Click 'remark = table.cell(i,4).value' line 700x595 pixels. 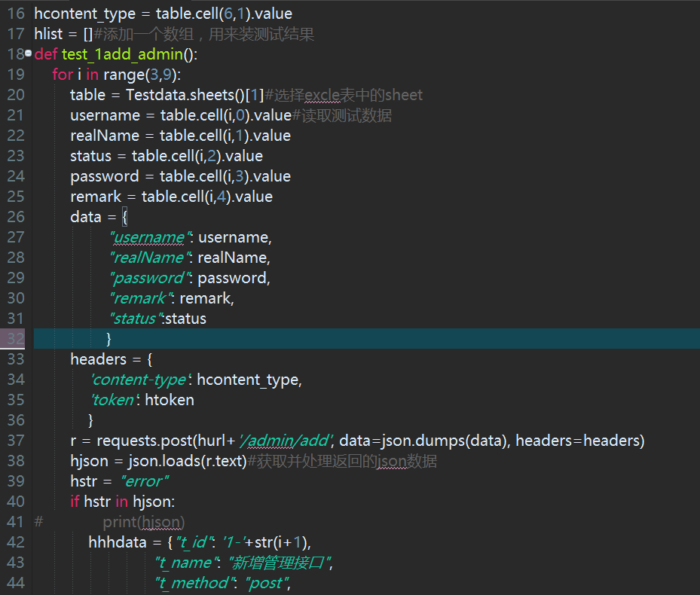(x=172, y=197)
